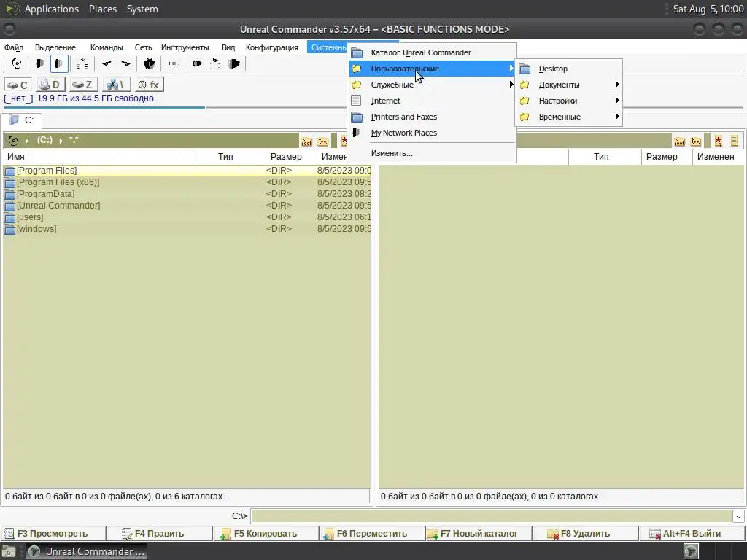Open the Файл menu
747x560 pixels.
point(14,47)
